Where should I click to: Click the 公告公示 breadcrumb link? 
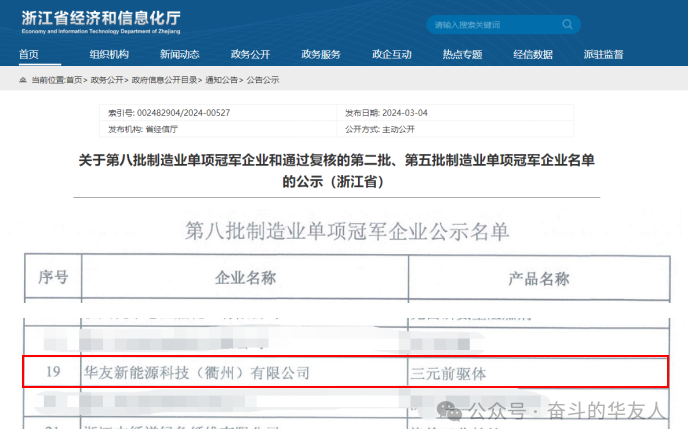tap(263, 79)
